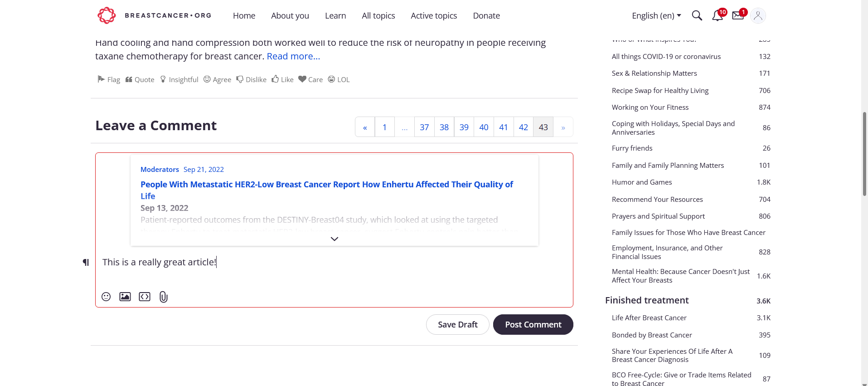Select current comments page 43
The image size is (868, 386).
[543, 127]
